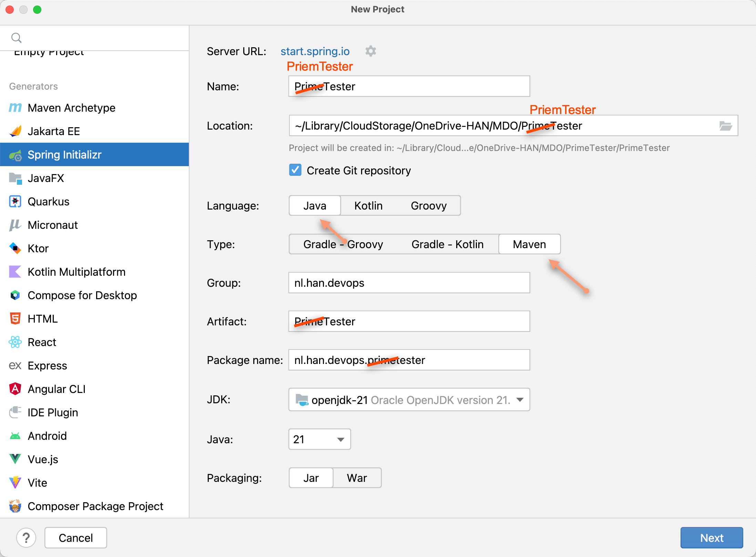Click the Name input field
The width and height of the screenshot is (756, 557).
tap(409, 87)
